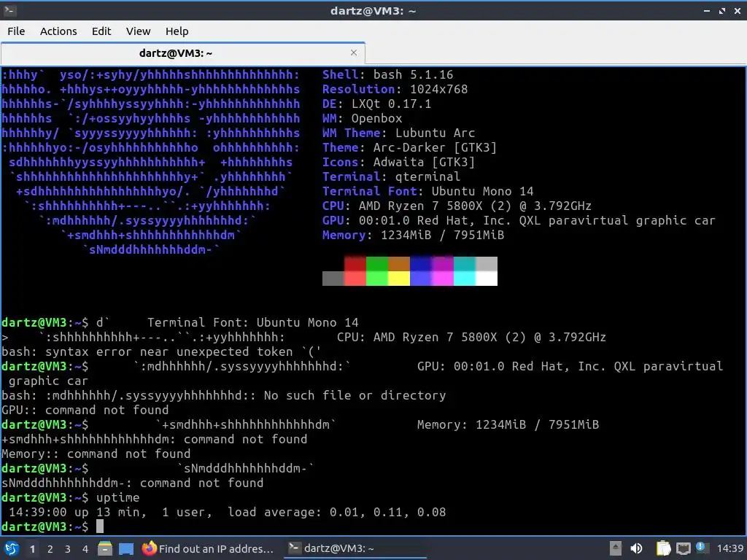
Task: Switch to workspace 2 in the pager
Action: (50, 549)
